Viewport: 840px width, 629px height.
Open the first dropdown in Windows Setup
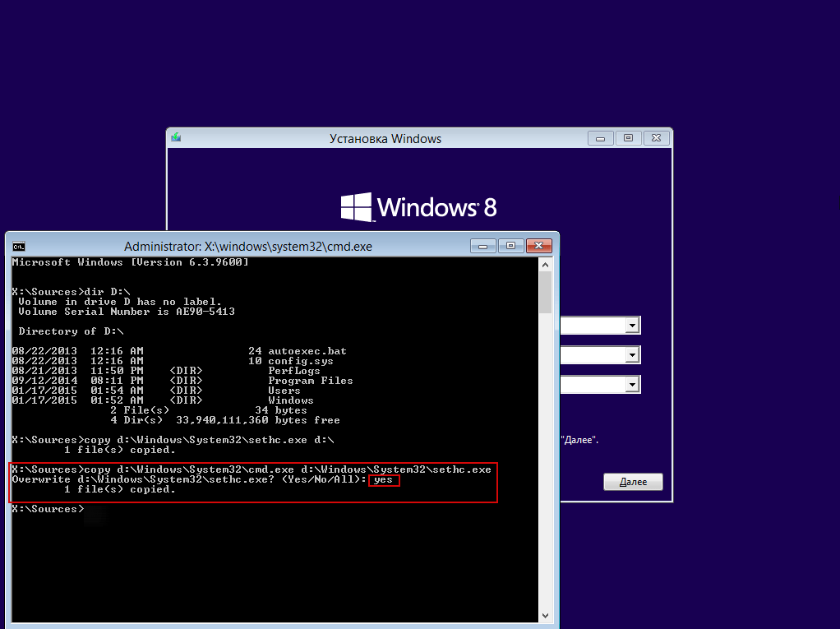(632, 326)
